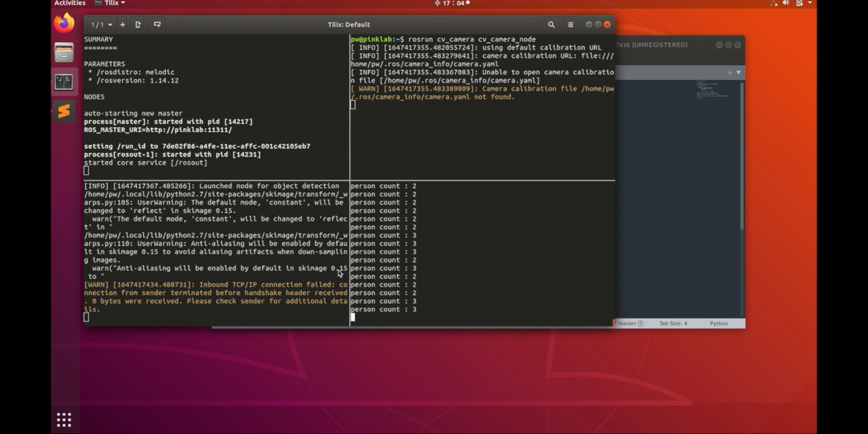Click the 'Tilix: Default' window title
Screen dimensions: 868x434
[349, 24]
